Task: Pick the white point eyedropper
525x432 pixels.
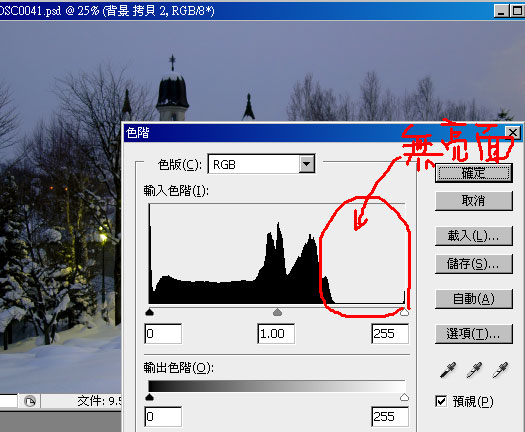Action: pos(500,370)
